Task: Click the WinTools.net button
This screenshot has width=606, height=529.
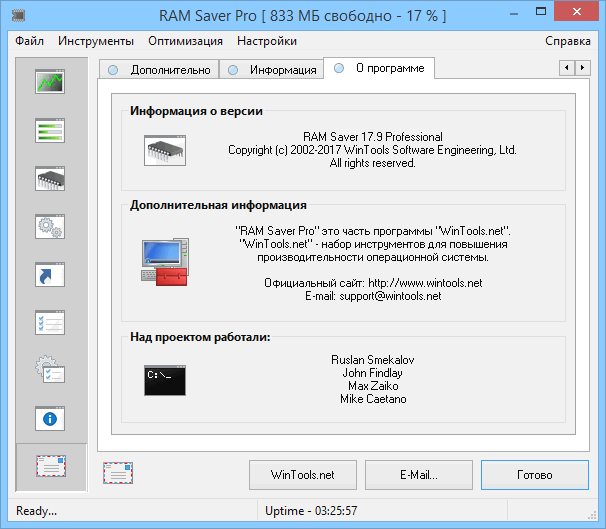Action: point(303,475)
